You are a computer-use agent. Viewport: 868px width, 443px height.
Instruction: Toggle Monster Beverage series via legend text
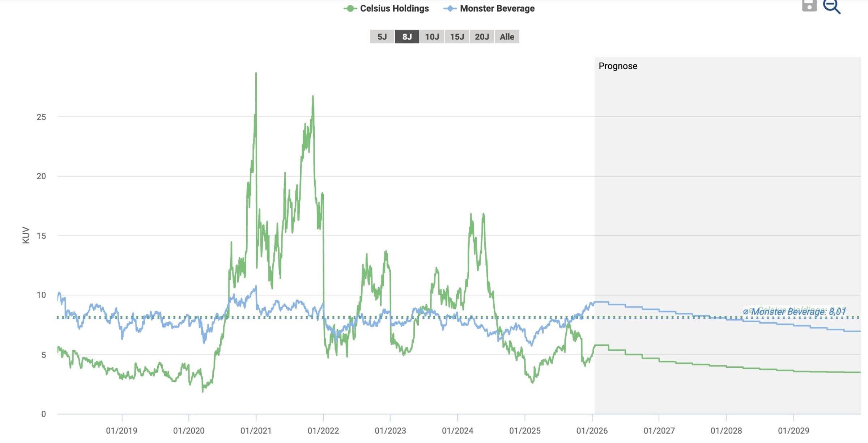(x=497, y=8)
